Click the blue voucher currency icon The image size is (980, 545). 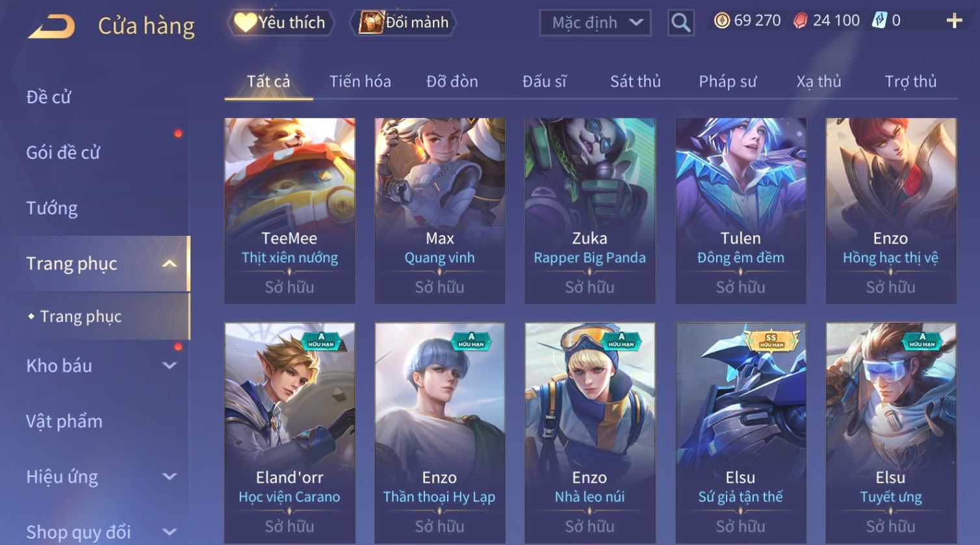[879, 21]
